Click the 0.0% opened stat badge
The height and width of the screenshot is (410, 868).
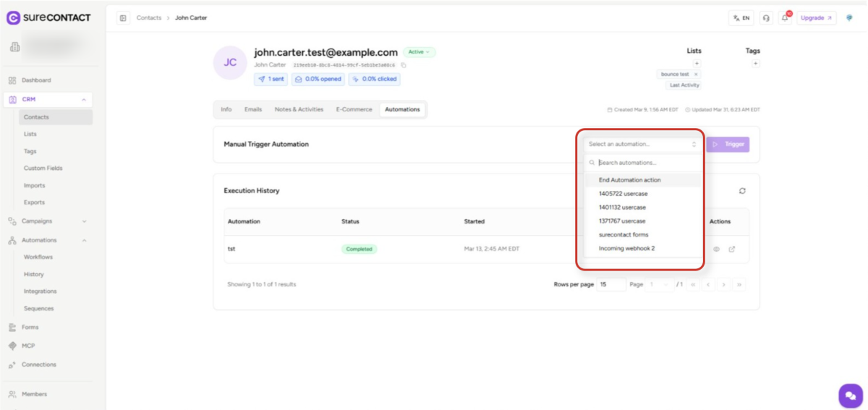318,79
